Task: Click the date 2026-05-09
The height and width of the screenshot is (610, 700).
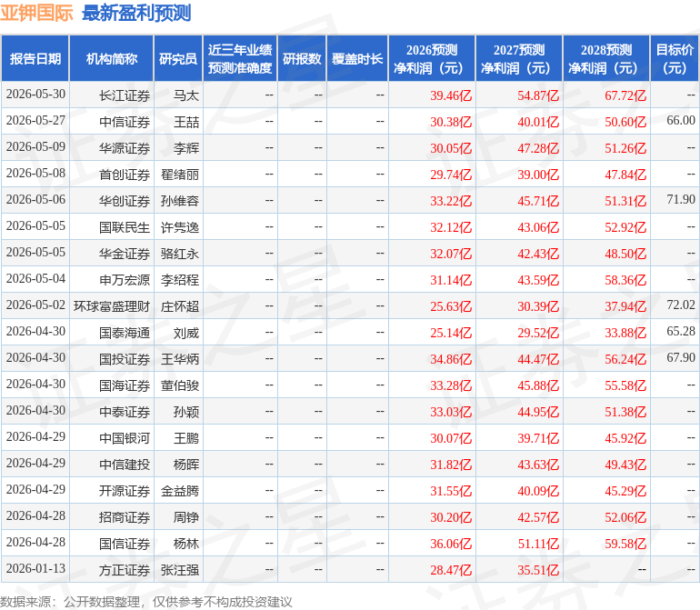Action: point(35,146)
